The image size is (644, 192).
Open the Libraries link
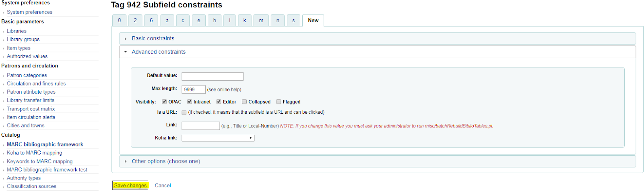tap(17, 31)
